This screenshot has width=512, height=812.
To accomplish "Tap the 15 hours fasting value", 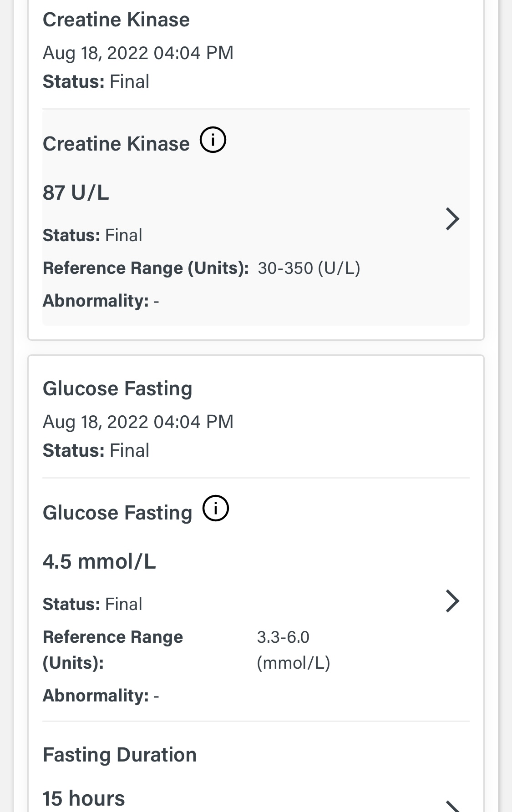I will point(84,799).
